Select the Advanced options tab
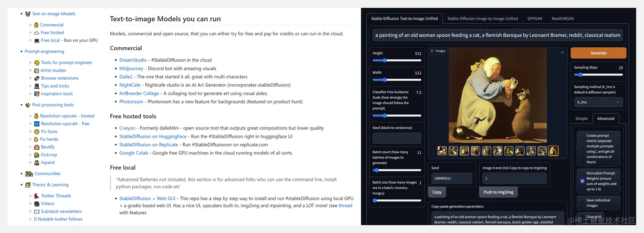Image resolution: width=644 pixels, height=233 pixels. [x=606, y=118]
